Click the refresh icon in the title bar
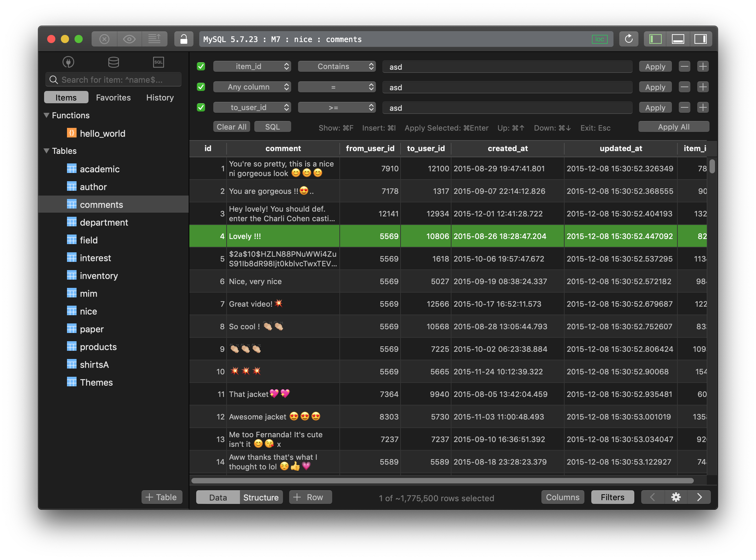This screenshot has height=560, width=756. click(629, 39)
